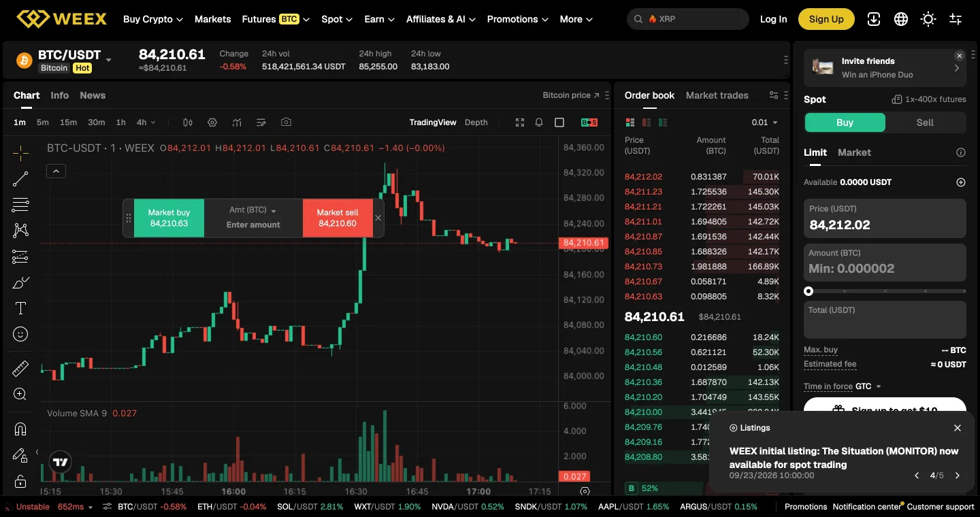Select the Text annotation tool
Screen dimensions: 980x517
(x=20, y=308)
